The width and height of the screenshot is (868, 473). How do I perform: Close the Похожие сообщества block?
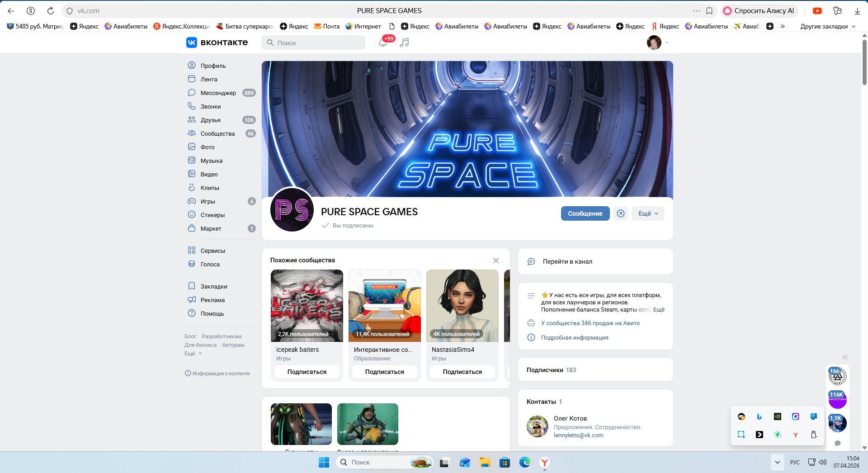(496, 260)
